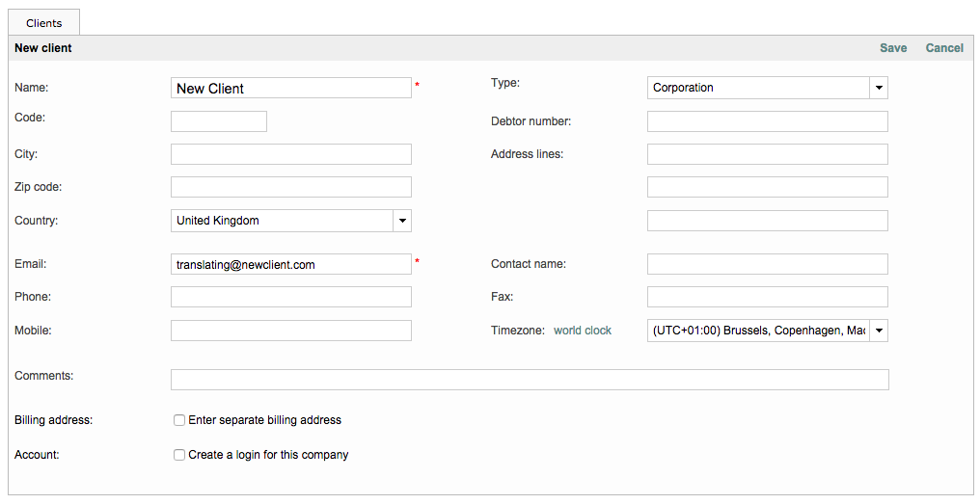The width and height of the screenshot is (980, 504).
Task: Switch to the Clients tab
Action: (x=44, y=23)
